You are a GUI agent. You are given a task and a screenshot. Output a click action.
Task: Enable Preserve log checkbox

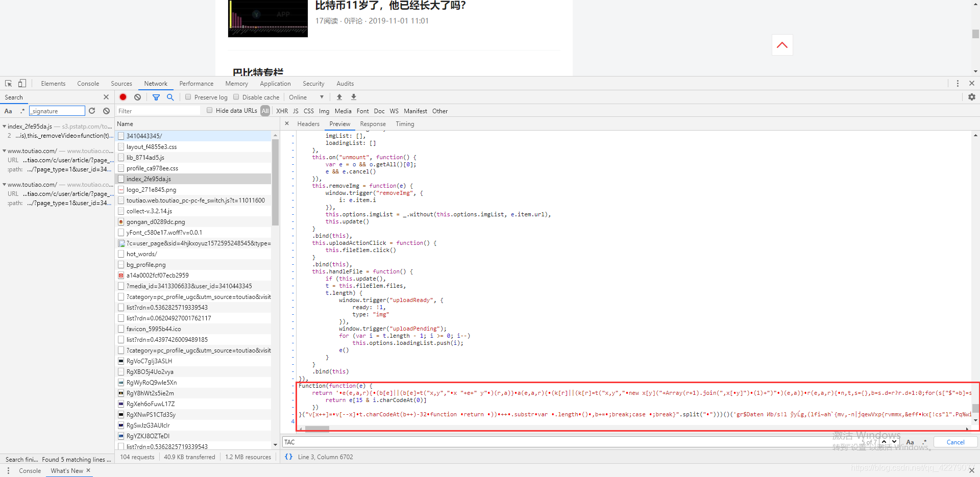[188, 97]
